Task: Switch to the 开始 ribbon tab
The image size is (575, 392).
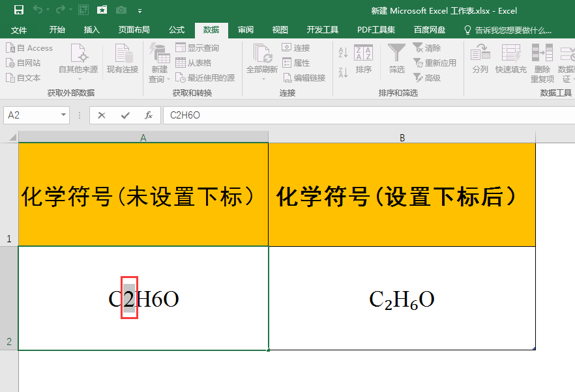Action: pos(57,30)
